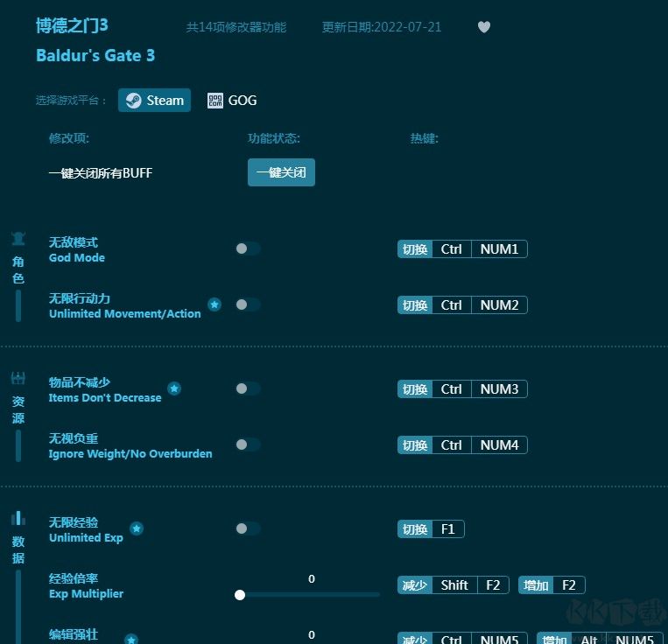Click the NUM1 key field for God Mode
Image resolution: width=668 pixels, height=644 pixels.
(499, 249)
